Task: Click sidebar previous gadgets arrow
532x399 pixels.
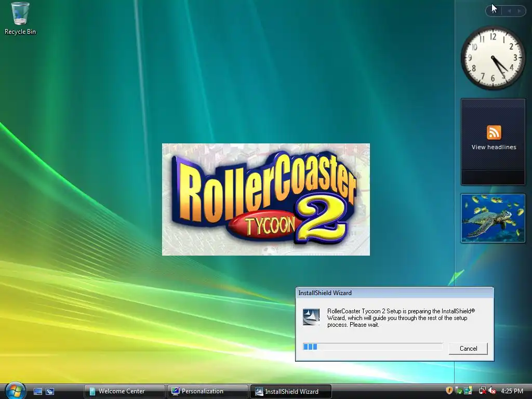Action: click(x=510, y=11)
